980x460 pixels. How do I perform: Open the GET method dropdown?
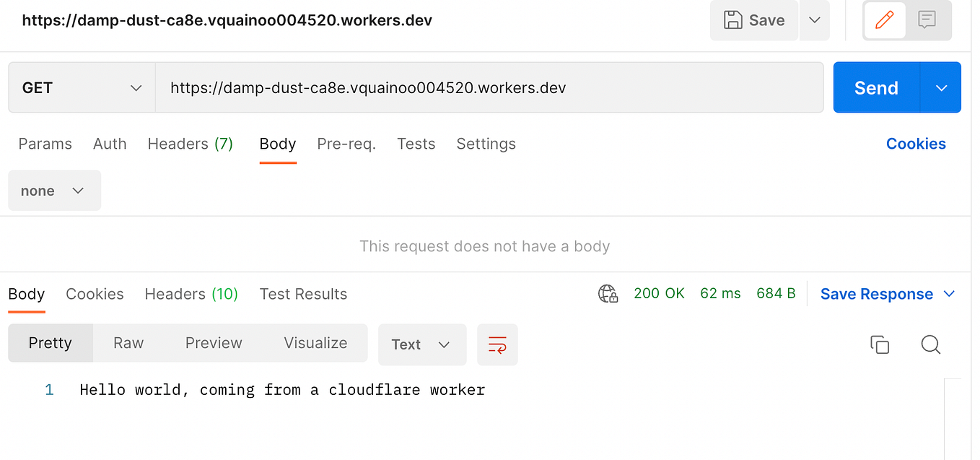[x=81, y=87]
